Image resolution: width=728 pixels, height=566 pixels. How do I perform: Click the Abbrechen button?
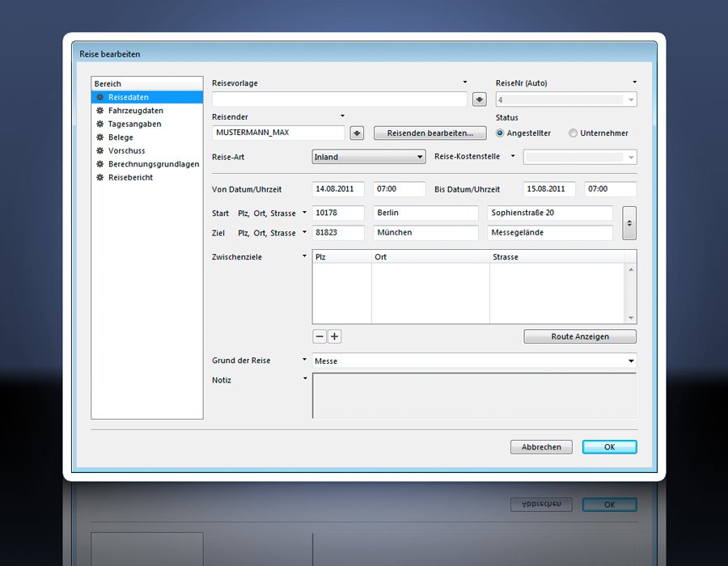(541, 447)
